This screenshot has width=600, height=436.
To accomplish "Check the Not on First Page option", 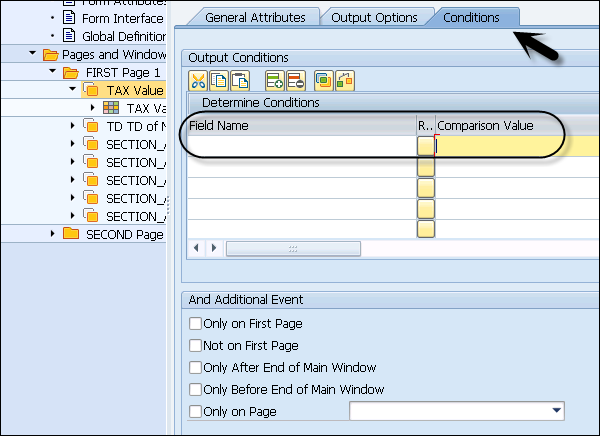I will [195, 346].
